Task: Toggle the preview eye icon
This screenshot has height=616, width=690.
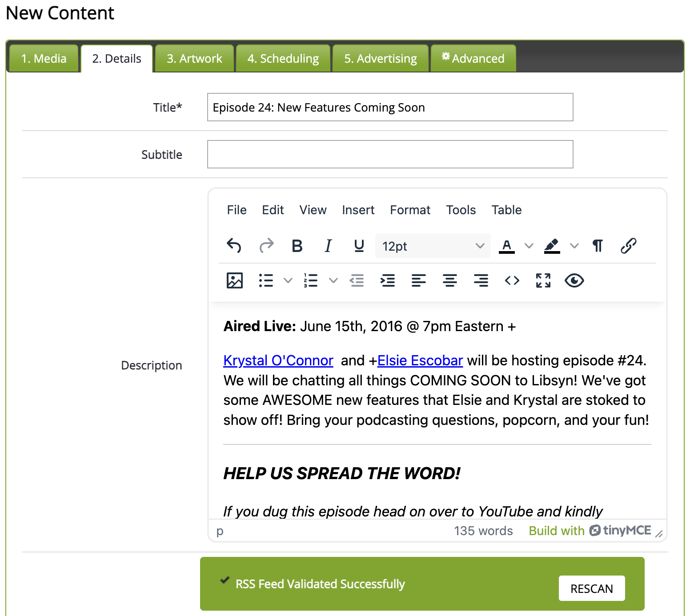Action: 574,280
